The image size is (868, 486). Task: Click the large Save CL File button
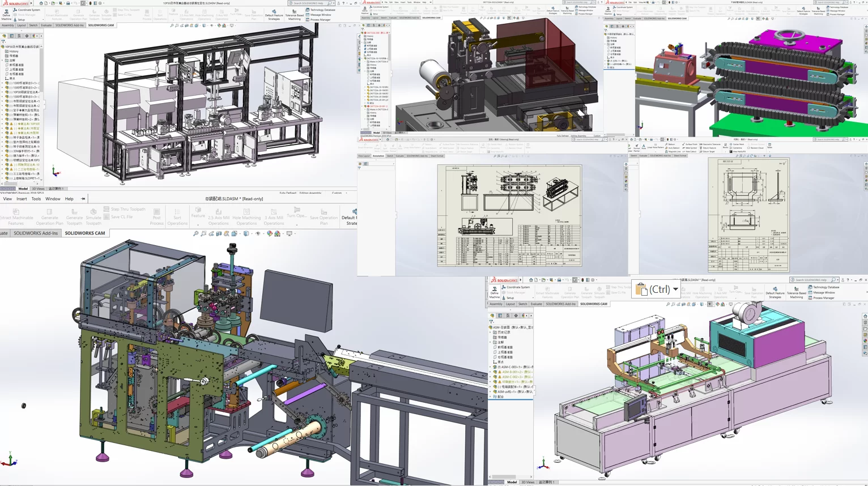pos(118,217)
